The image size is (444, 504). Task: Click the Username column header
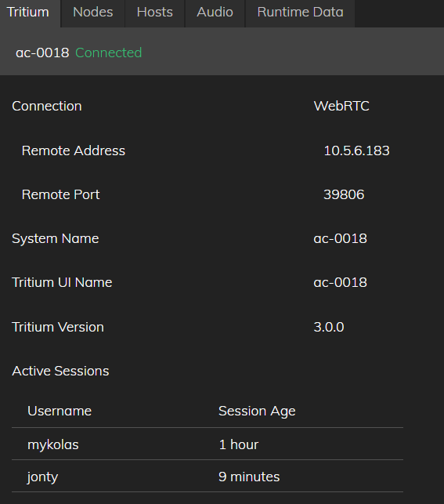click(60, 411)
